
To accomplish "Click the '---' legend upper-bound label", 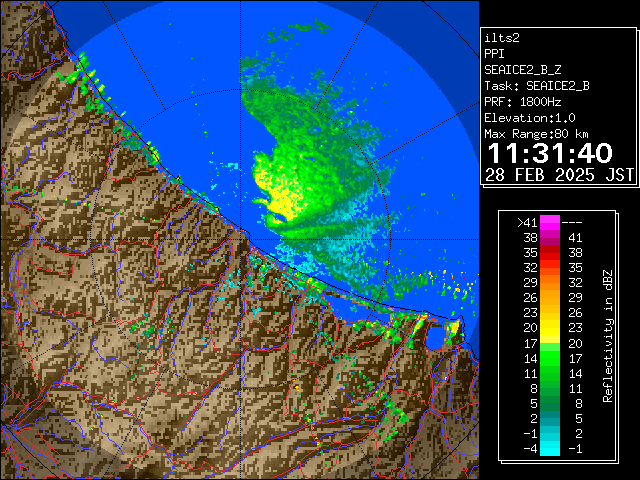I will (x=572, y=223).
